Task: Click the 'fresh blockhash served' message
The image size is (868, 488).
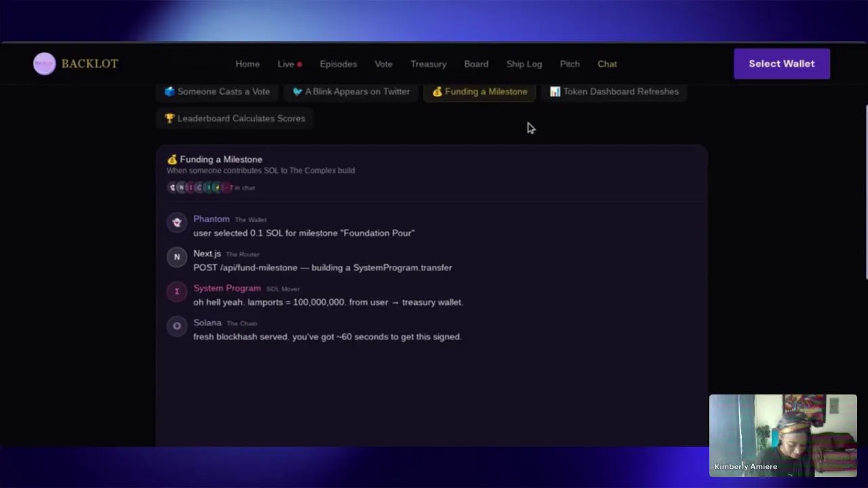Action: click(x=327, y=337)
